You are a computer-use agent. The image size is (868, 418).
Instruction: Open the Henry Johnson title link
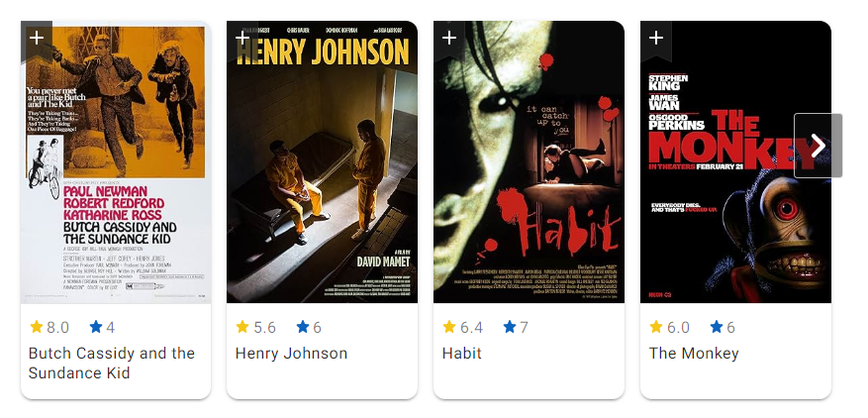pos(291,354)
